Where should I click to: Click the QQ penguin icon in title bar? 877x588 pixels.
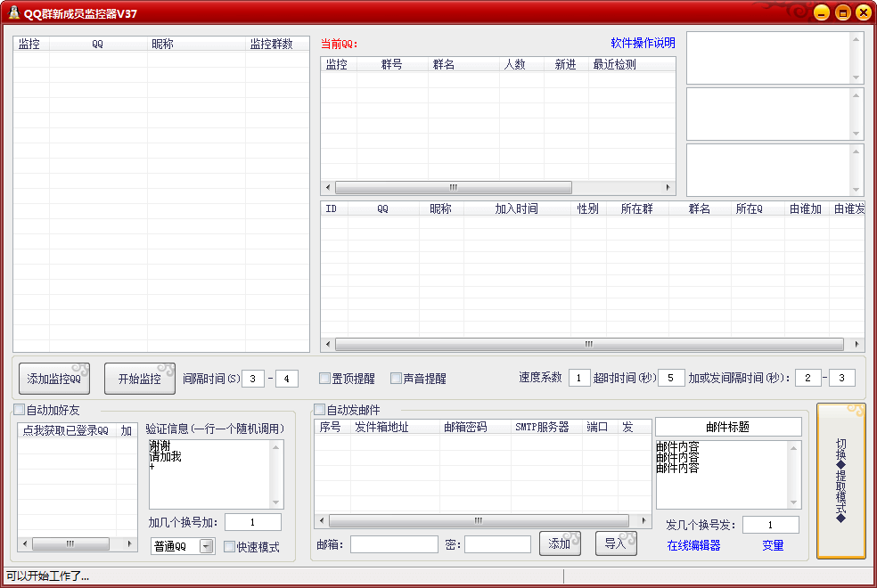point(14,12)
